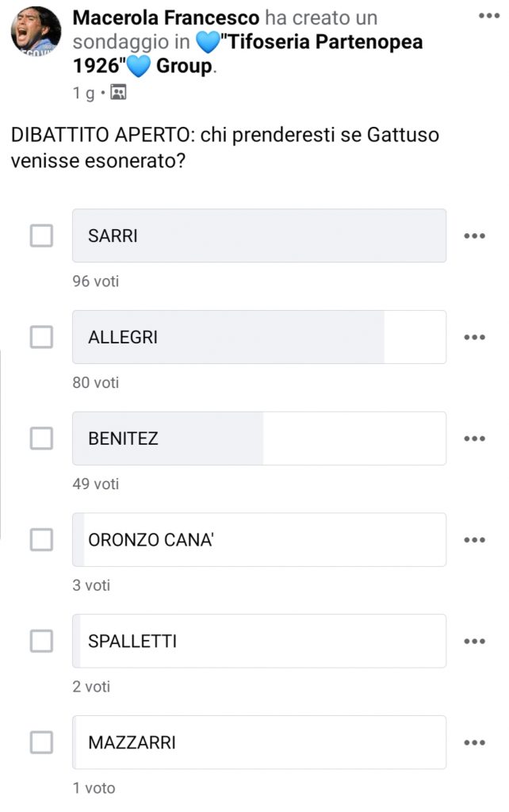Open Macerola Francesco's profile
This screenshot has width=509, height=812.
(x=164, y=17)
